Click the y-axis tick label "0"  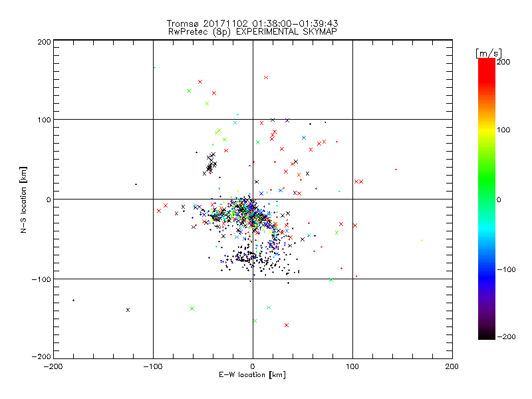pos(49,199)
